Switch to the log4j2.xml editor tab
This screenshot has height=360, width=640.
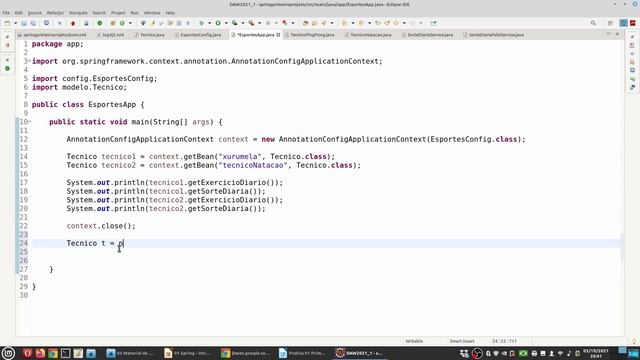tap(111, 35)
